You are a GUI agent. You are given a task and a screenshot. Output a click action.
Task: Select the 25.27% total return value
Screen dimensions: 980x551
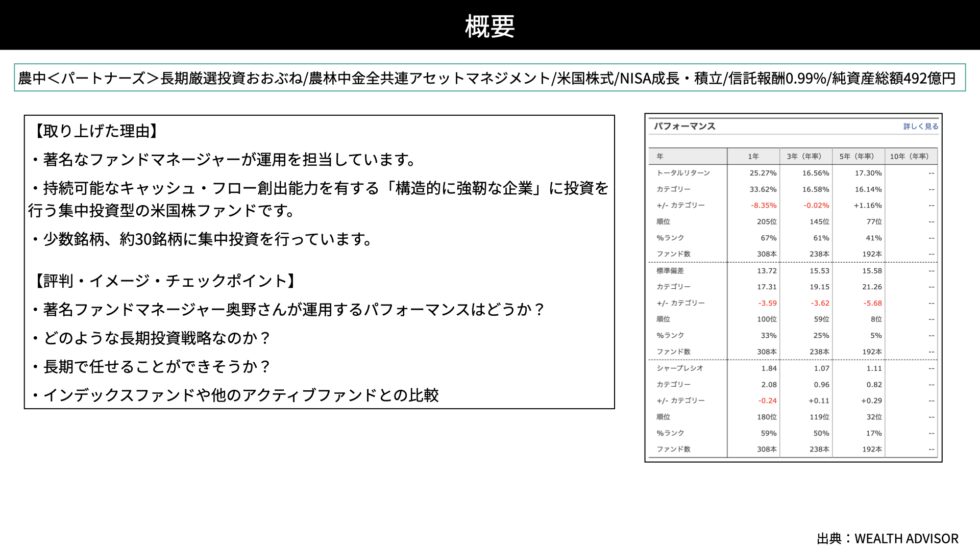[x=763, y=173]
